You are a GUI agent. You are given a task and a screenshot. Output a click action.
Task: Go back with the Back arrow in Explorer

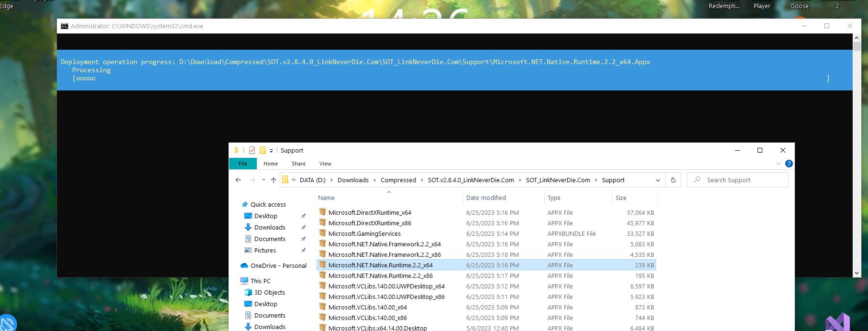238,180
